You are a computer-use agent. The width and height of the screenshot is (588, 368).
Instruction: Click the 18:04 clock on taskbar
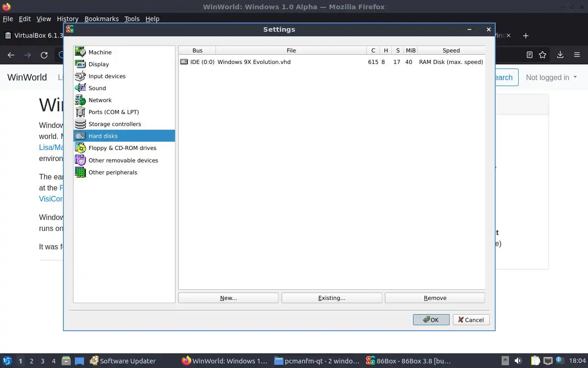tap(577, 361)
